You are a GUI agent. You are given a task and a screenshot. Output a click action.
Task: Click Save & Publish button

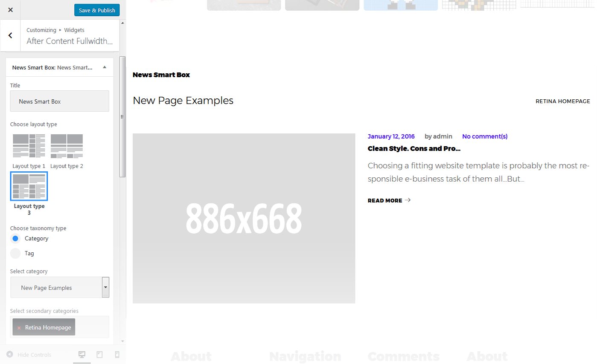[97, 10]
